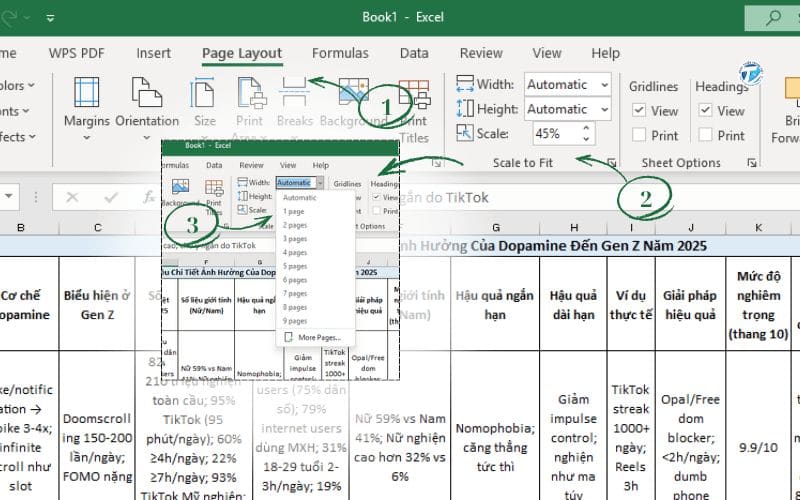The width and height of the screenshot is (800, 500).
Task: Enable Headings Print checkbox
Action: point(705,135)
